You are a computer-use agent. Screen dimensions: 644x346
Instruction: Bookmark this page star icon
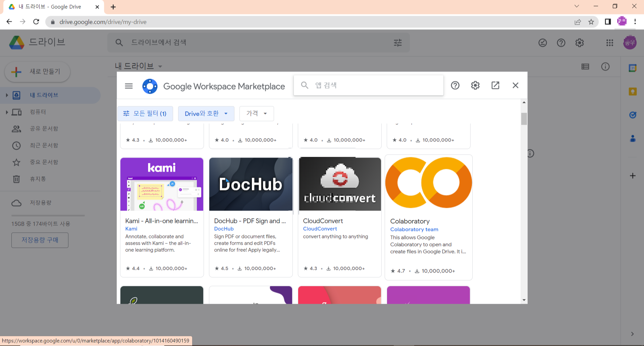[591, 22]
